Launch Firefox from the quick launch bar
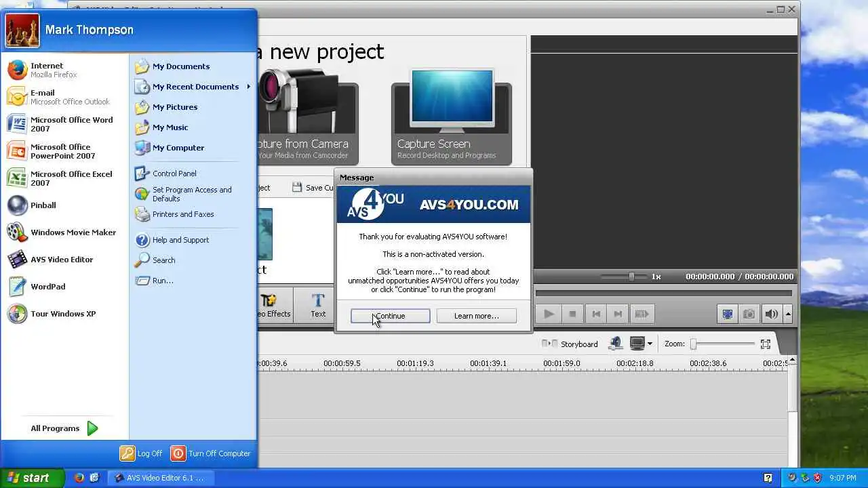This screenshot has width=868, height=488. [x=79, y=478]
